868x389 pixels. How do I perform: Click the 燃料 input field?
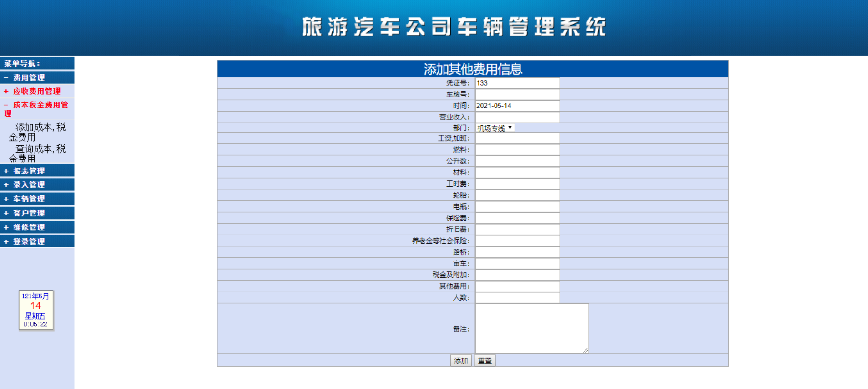(517, 149)
